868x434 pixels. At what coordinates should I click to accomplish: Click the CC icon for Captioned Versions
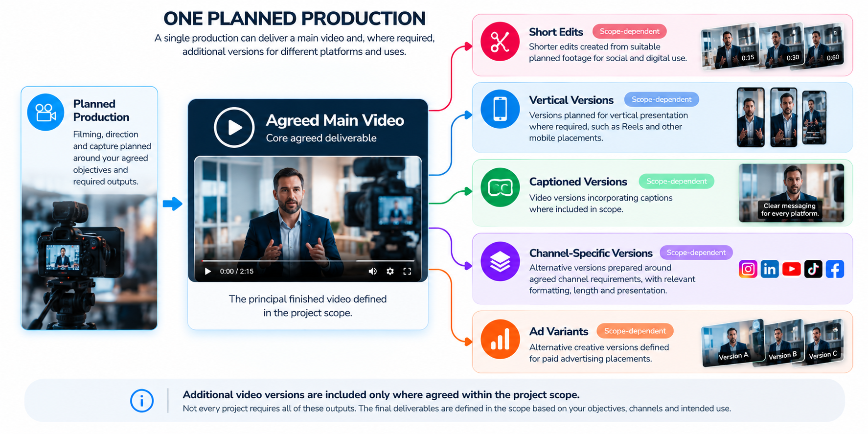(x=500, y=187)
